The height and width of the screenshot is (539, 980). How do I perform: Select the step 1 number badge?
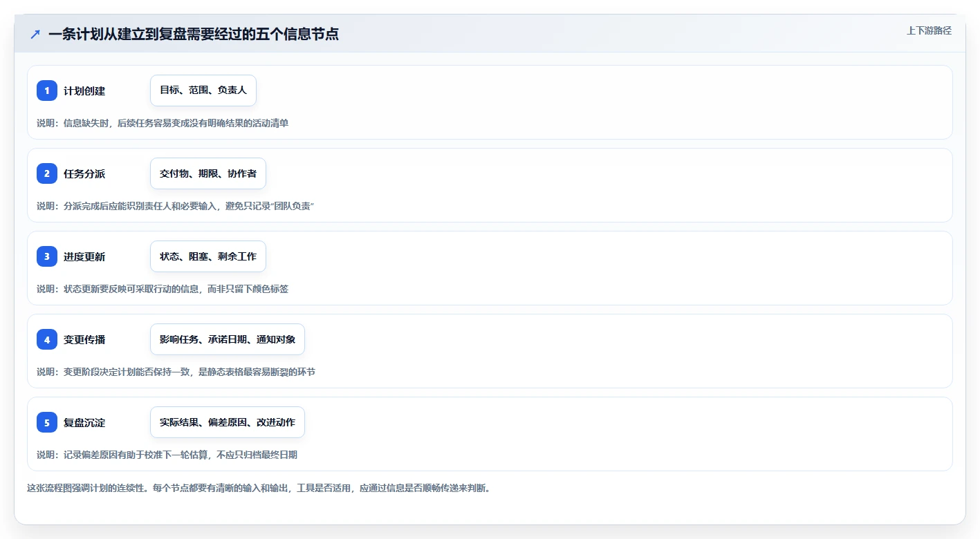pyautogui.click(x=47, y=91)
